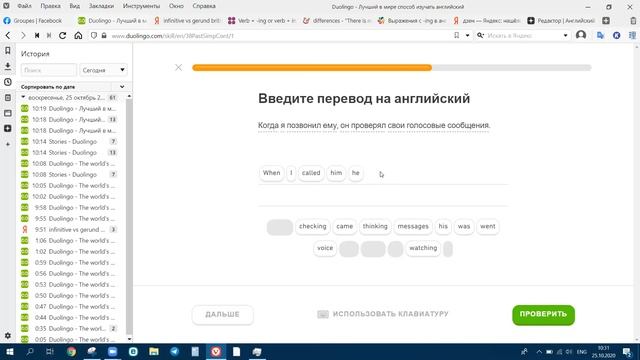Reload the current page
The image size is (640, 360).
tap(62, 36)
